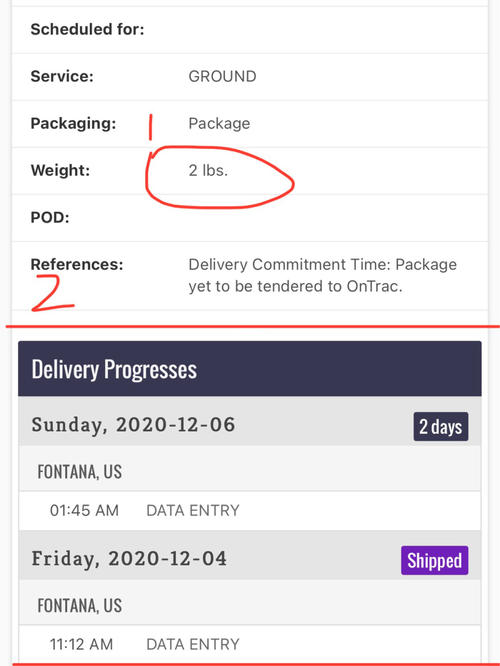
Task: Click the 'Scheduled for:' label
Action: coord(88,29)
